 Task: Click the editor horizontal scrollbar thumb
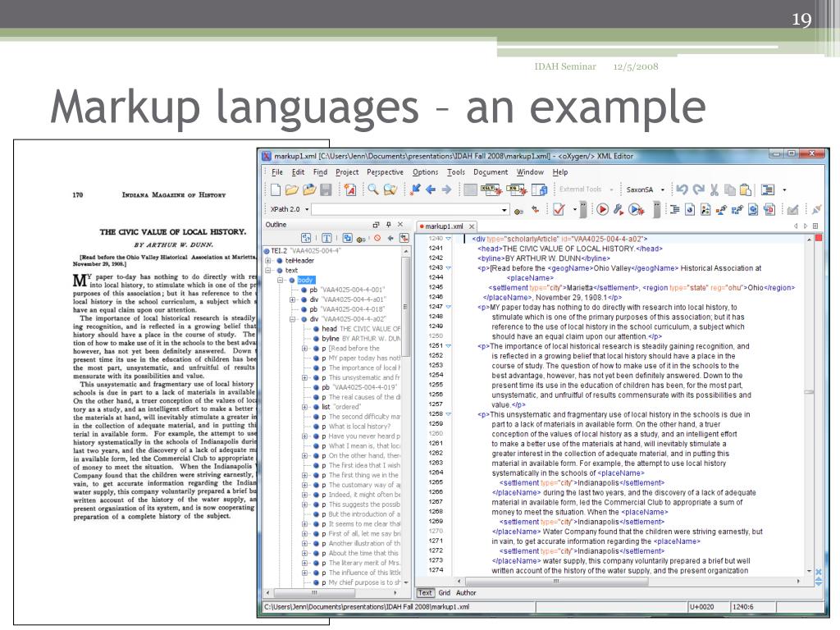(557, 582)
